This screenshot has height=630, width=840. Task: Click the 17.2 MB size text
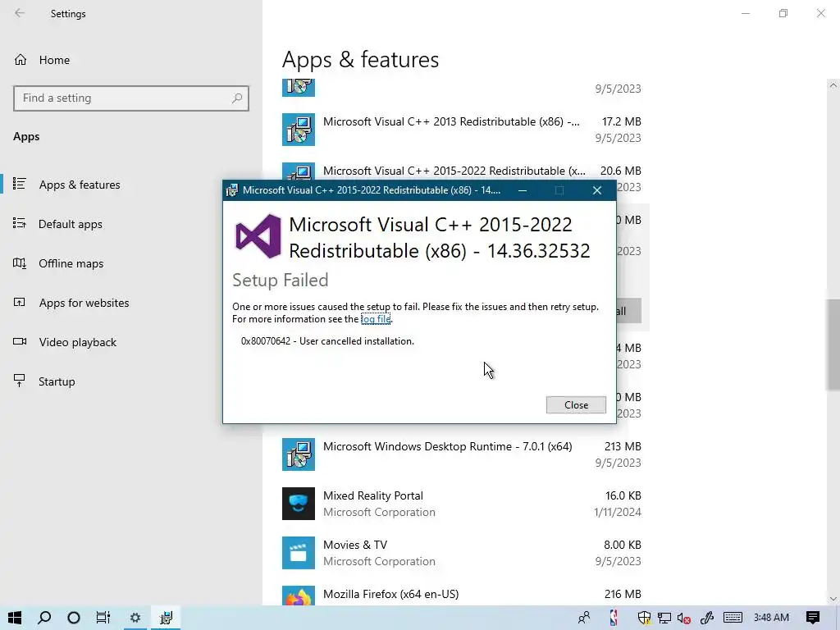[621, 121]
